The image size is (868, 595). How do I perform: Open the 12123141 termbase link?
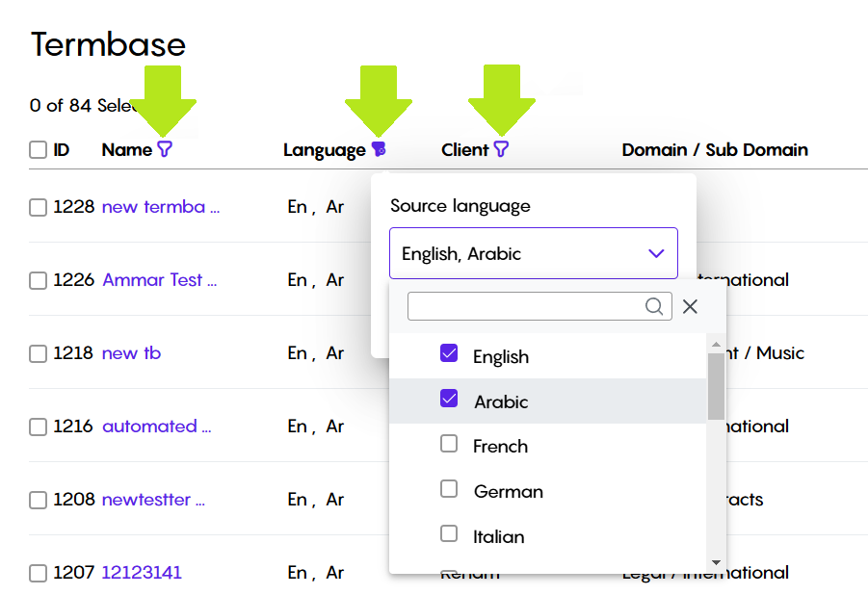(x=142, y=572)
